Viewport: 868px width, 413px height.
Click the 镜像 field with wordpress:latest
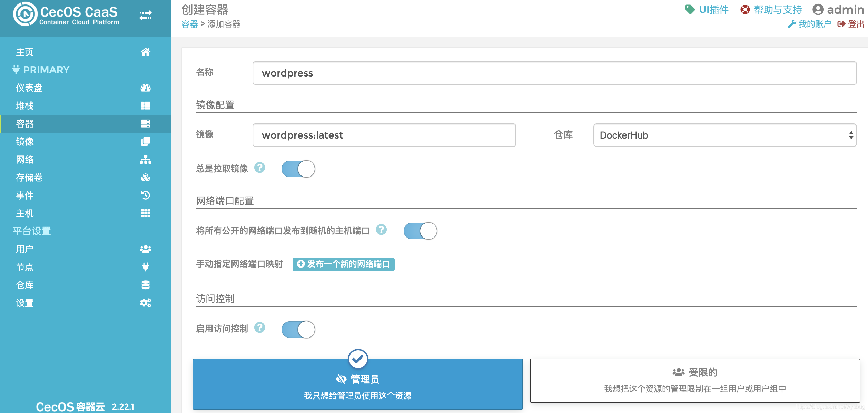click(384, 135)
